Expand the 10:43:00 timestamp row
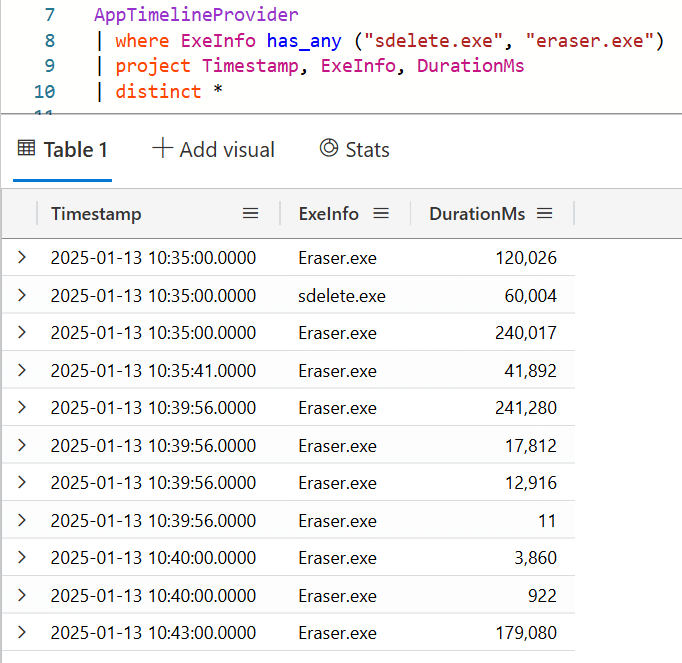Viewport: 682px width, 663px height. [x=22, y=633]
